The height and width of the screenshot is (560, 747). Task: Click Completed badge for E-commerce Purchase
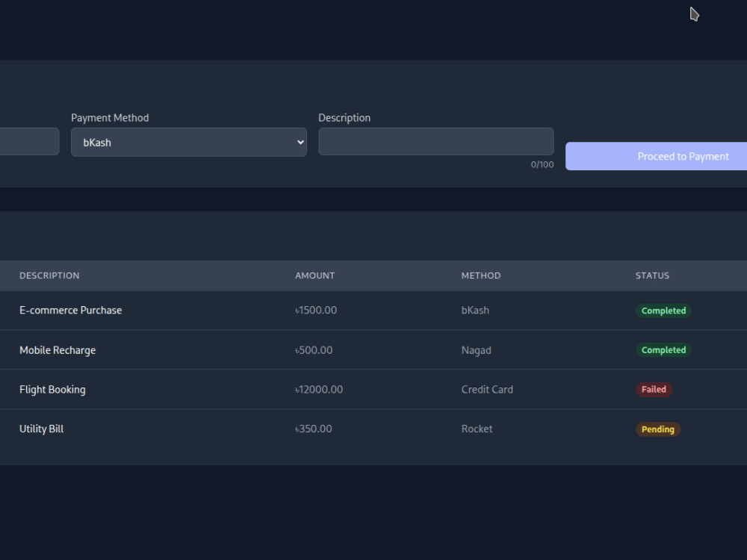coord(663,311)
